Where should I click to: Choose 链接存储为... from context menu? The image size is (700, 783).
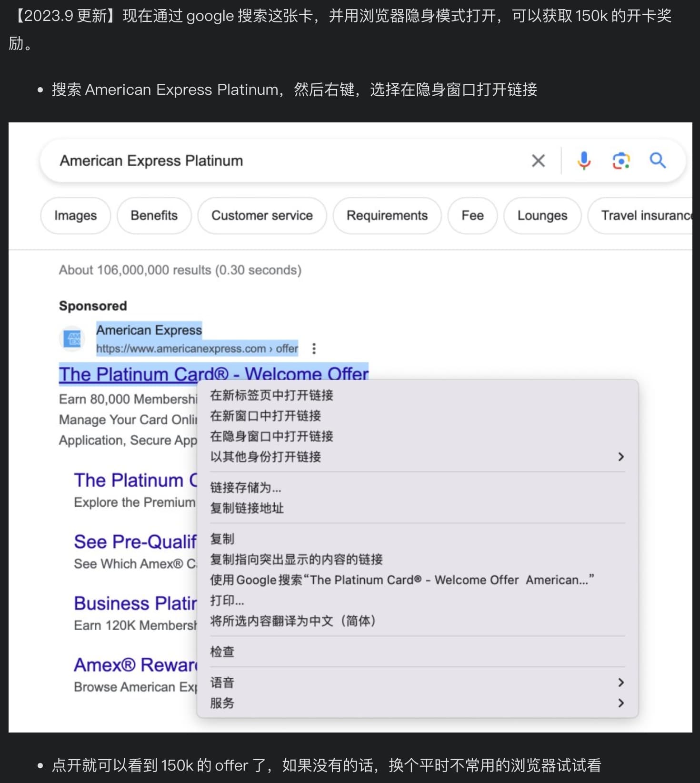(x=417, y=488)
